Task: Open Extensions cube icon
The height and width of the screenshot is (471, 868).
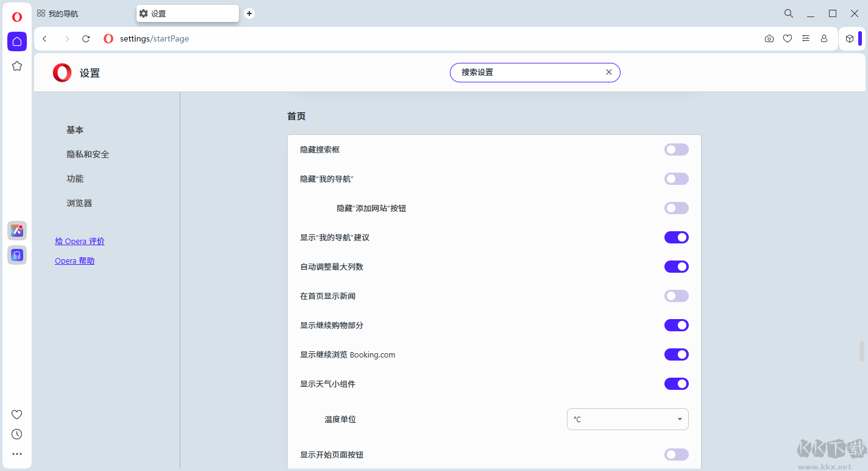Action: tap(850, 38)
